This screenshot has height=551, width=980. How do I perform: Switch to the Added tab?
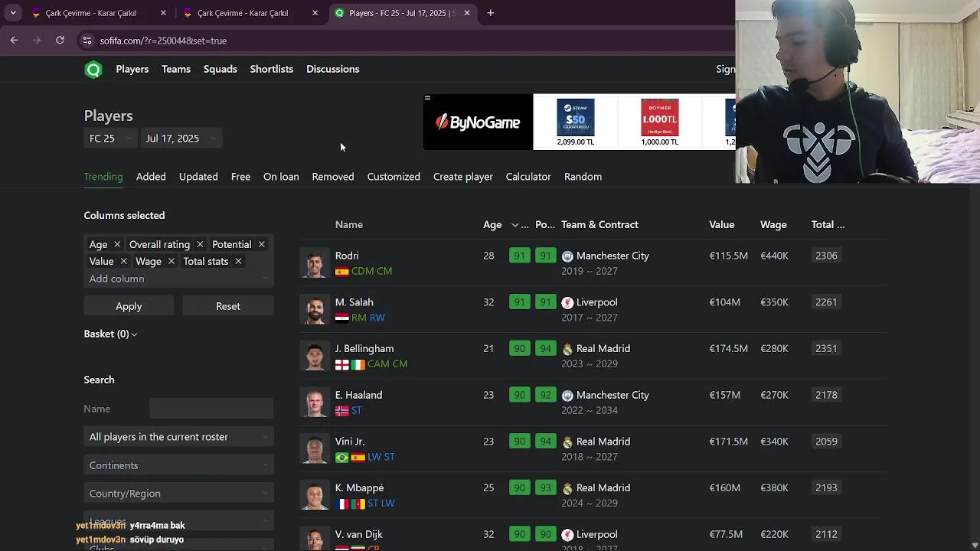click(151, 177)
